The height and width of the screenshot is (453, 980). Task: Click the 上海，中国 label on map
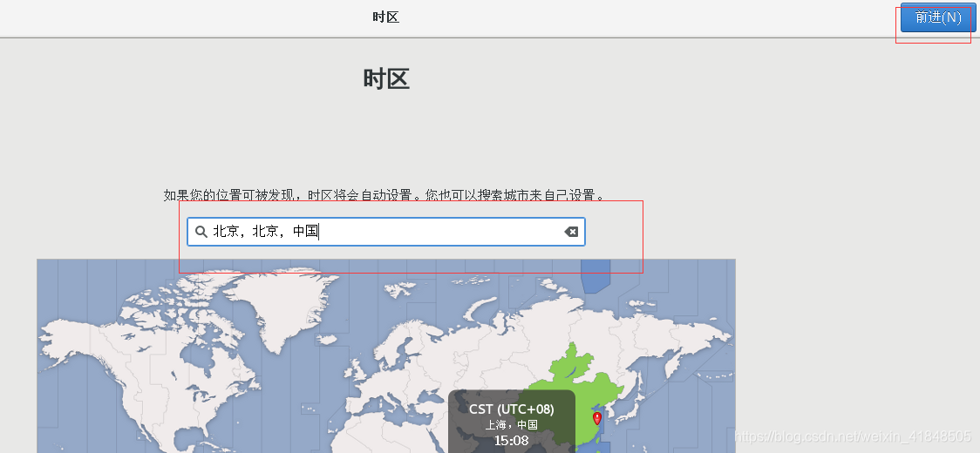511,425
